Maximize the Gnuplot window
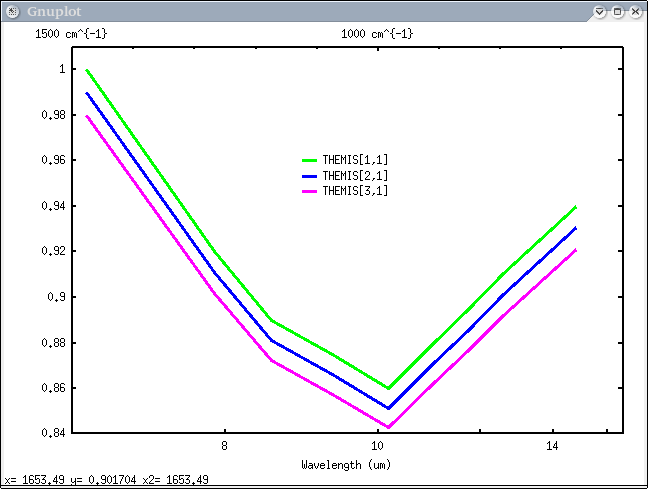The image size is (648, 489). click(x=617, y=12)
